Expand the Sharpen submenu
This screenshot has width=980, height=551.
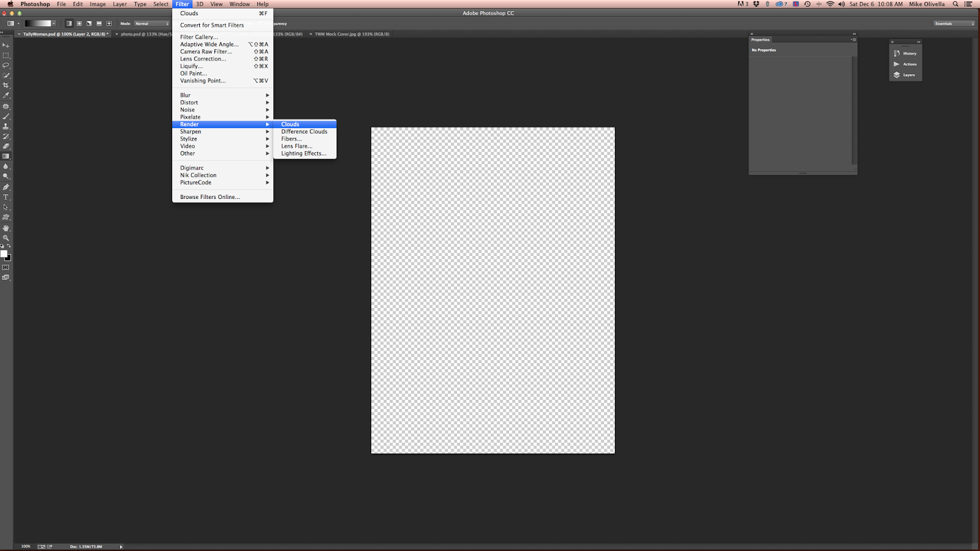[x=223, y=132]
